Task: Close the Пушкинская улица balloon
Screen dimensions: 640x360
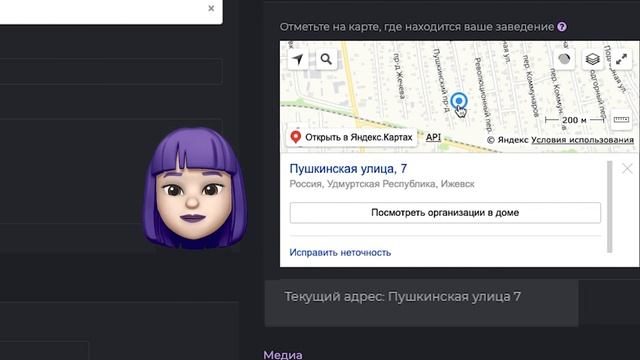Action: pyautogui.click(x=627, y=168)
